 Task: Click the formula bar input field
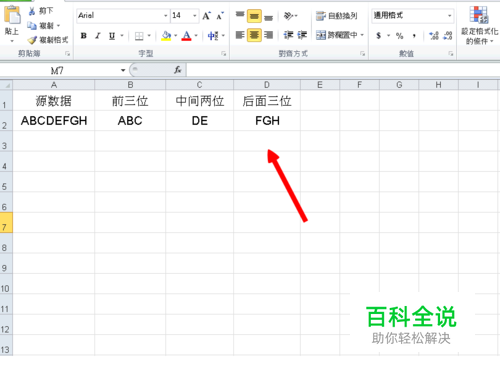[x=343, y=70]
